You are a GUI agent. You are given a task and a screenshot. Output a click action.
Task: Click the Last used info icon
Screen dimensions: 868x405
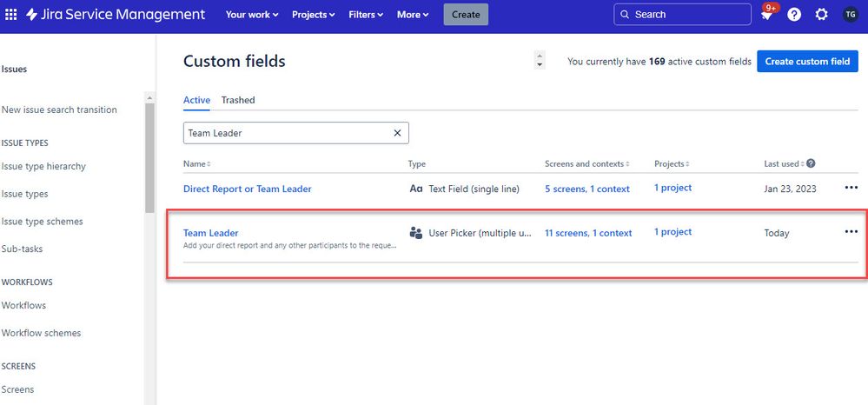[811, 163]
